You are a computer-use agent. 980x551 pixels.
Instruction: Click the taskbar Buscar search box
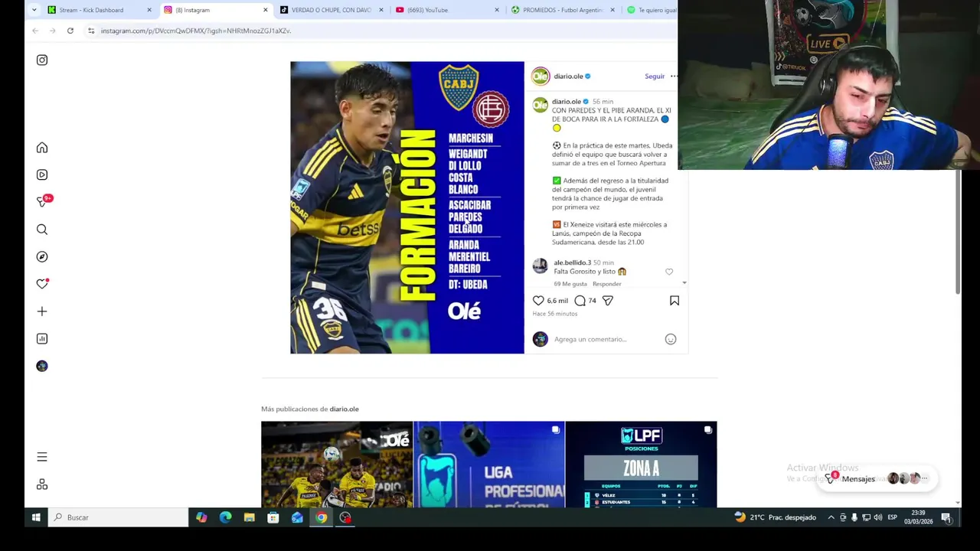117,517
